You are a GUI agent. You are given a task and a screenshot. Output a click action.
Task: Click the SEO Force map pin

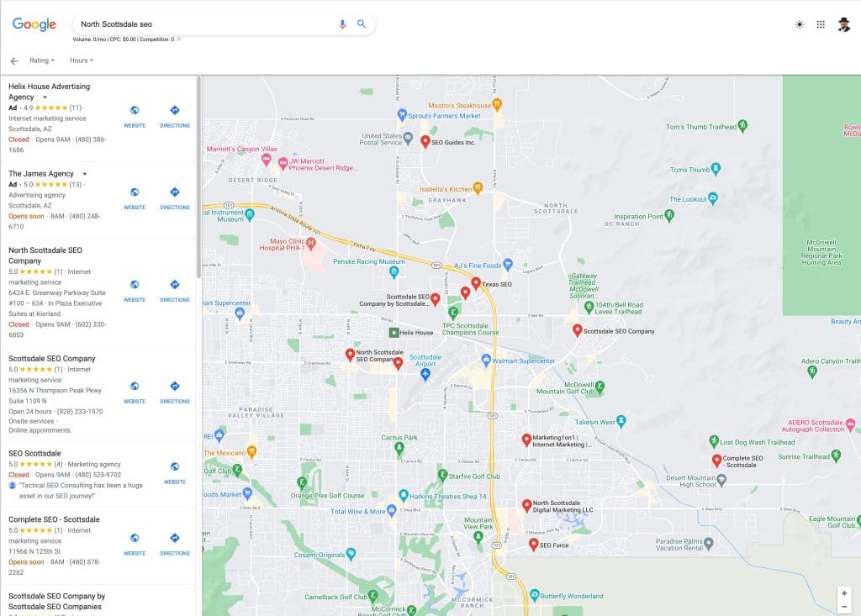533,544
